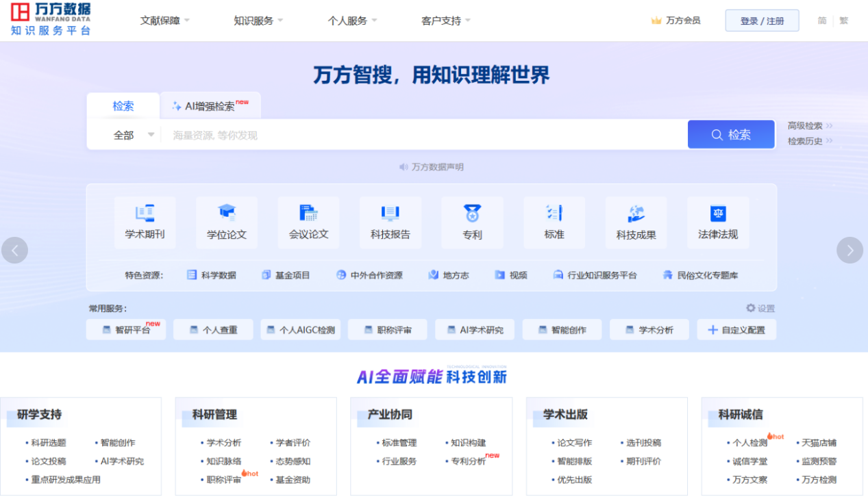Open the 法律法规 scales icon

[x=718, y=213]
